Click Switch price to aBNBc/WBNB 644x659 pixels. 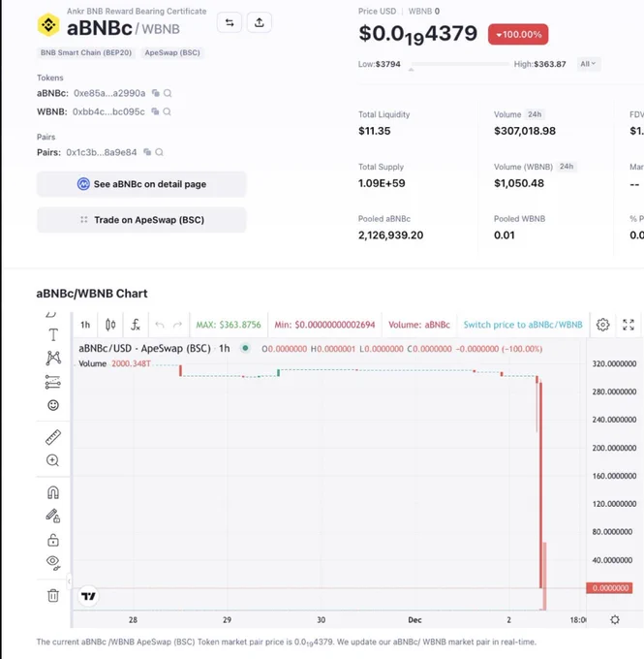[523, 325]
